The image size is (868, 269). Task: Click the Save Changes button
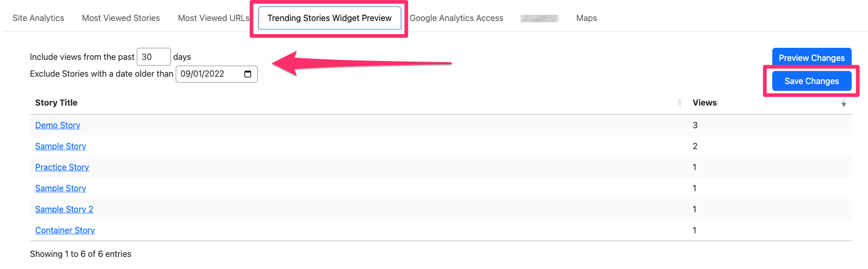pyautogui.click(x=812, y=81)
